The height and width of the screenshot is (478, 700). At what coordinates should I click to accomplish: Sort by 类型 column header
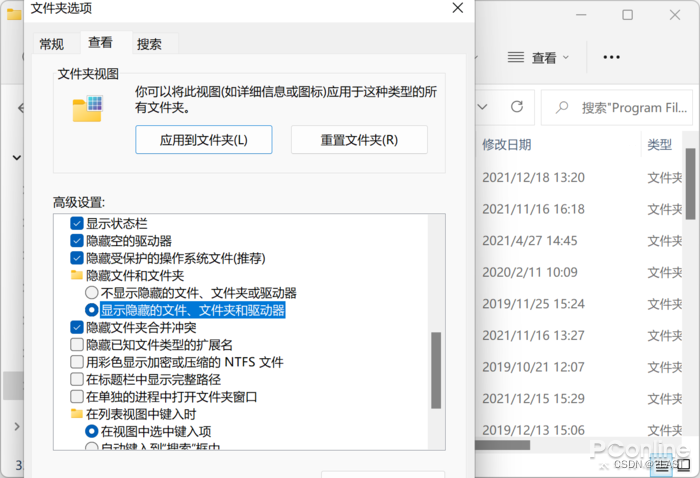[659, 145]
